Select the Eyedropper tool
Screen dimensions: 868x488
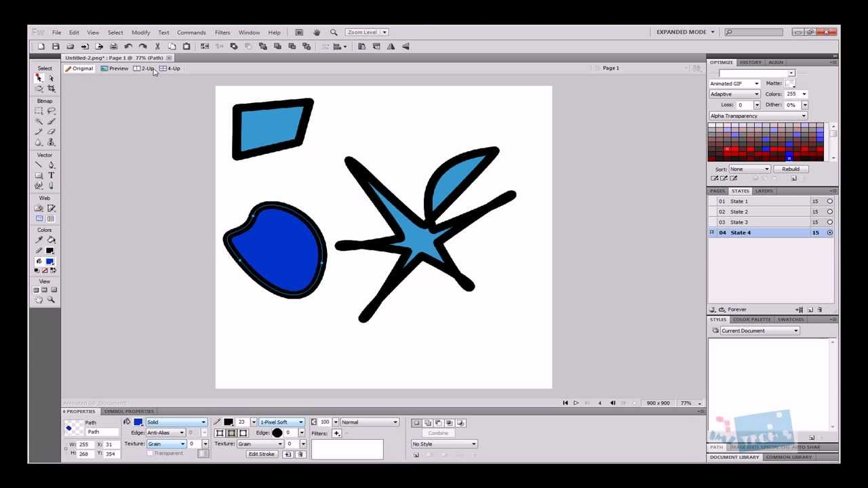(39, 240)
